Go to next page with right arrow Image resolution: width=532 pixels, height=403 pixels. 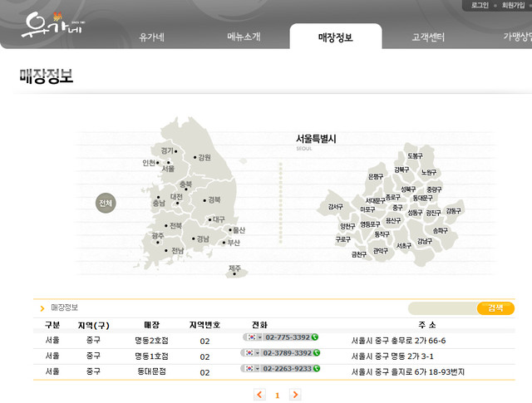tap(295, 395)
